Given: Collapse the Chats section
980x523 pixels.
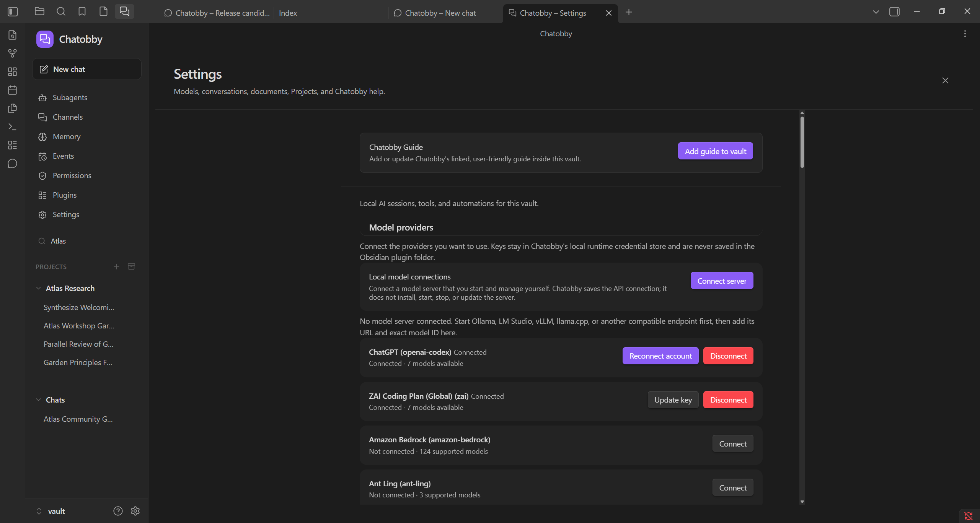Looking at the screenshot, I should click(38, 400).
